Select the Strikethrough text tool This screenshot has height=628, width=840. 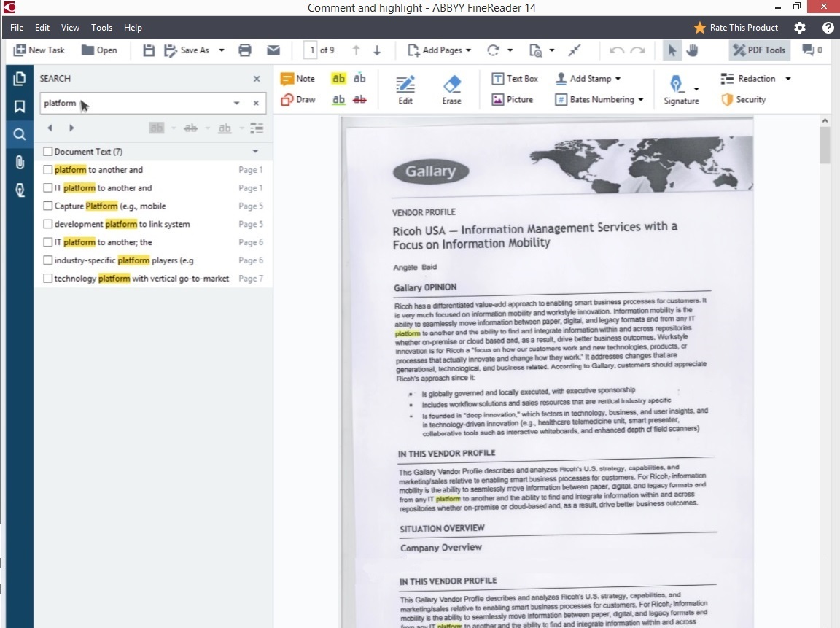tap(359, 100)
